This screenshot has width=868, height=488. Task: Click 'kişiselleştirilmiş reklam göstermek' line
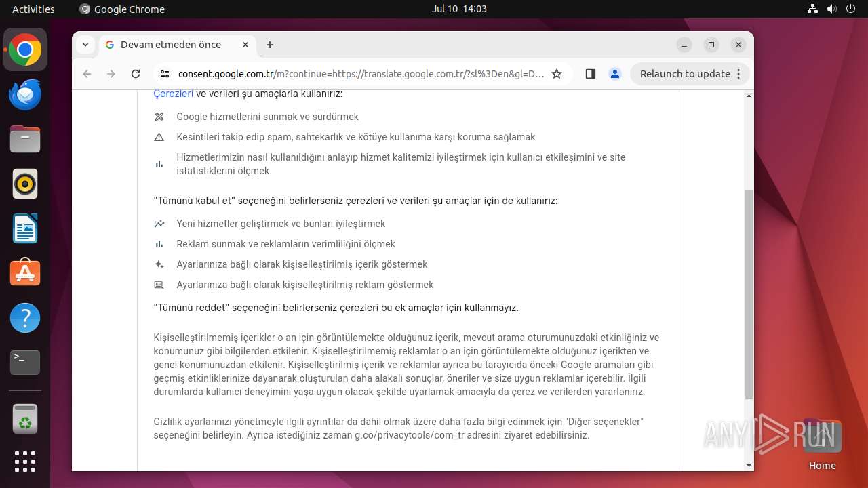tap(304, 285)
